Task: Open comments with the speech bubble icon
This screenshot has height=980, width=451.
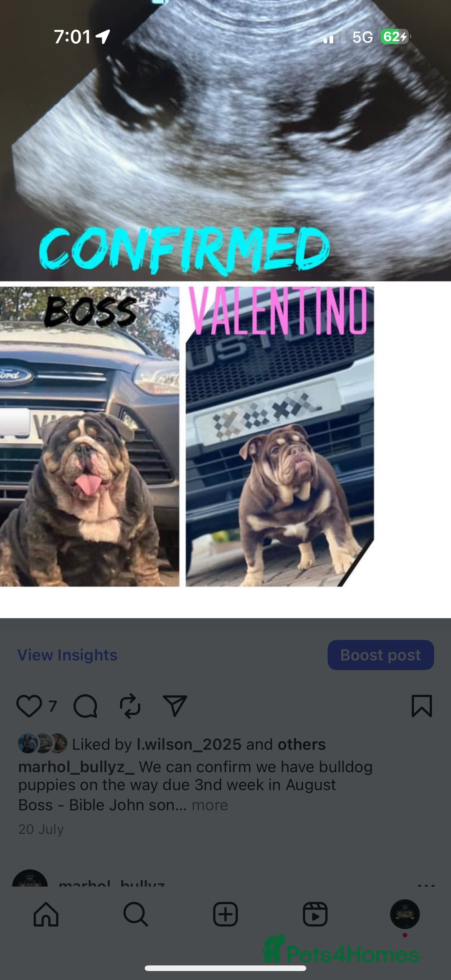Action: point(85,706)
